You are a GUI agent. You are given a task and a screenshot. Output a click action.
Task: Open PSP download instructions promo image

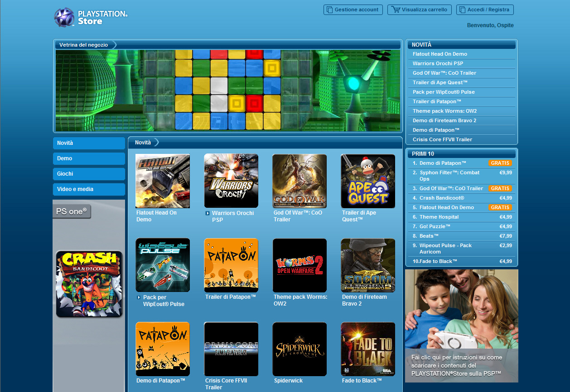tap(461, 326)
